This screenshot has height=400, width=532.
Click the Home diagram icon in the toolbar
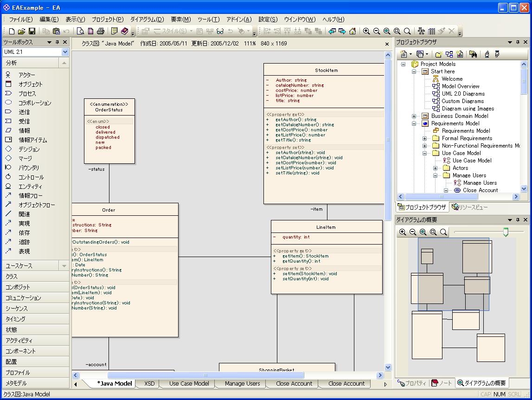(353, 31)
